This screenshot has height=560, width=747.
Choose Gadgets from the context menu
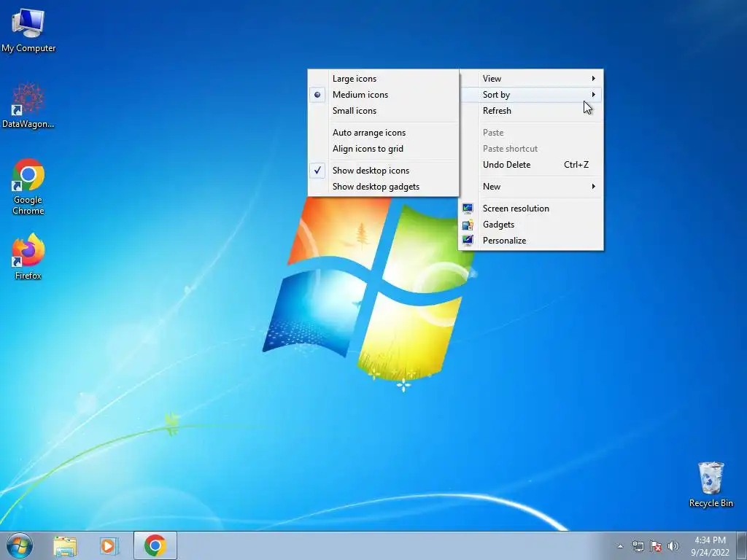tap(531, 225)
